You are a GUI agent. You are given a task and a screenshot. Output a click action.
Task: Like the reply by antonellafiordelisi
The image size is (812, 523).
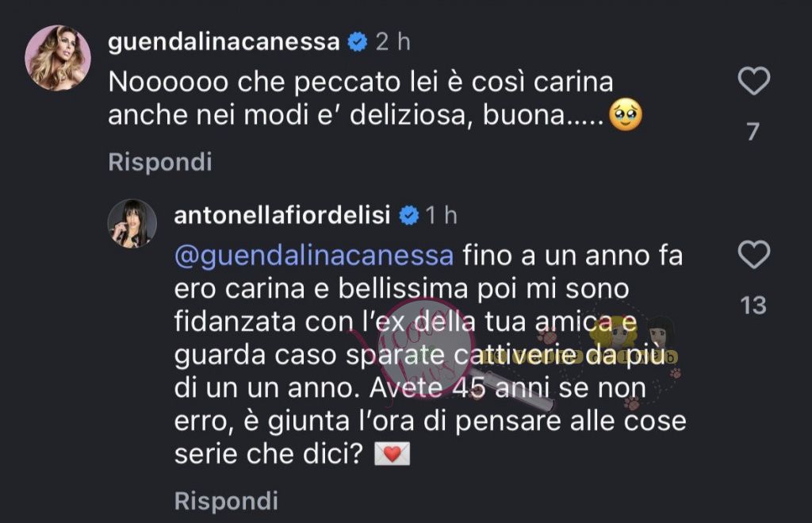tap(753, 256)
